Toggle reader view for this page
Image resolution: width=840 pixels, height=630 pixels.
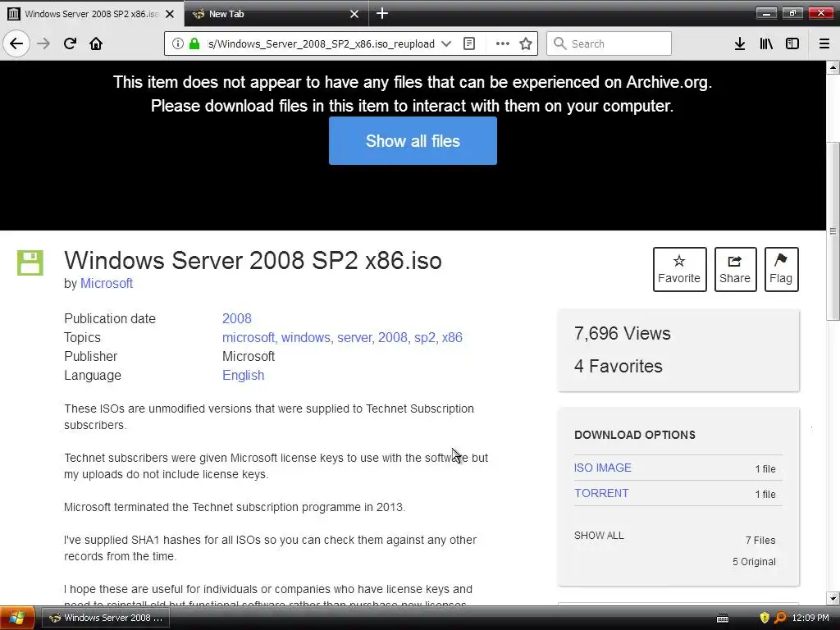tap(469, 43)
